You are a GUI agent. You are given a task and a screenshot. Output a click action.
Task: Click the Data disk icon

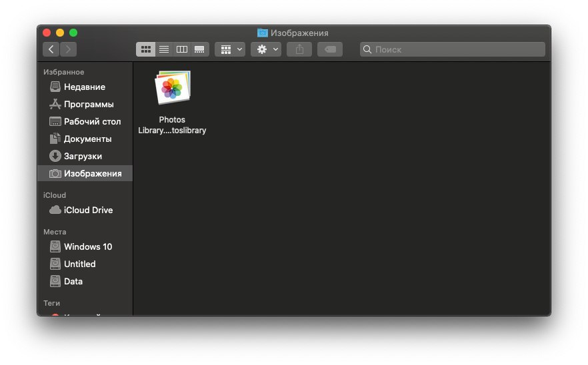click(x=55, y=280)
